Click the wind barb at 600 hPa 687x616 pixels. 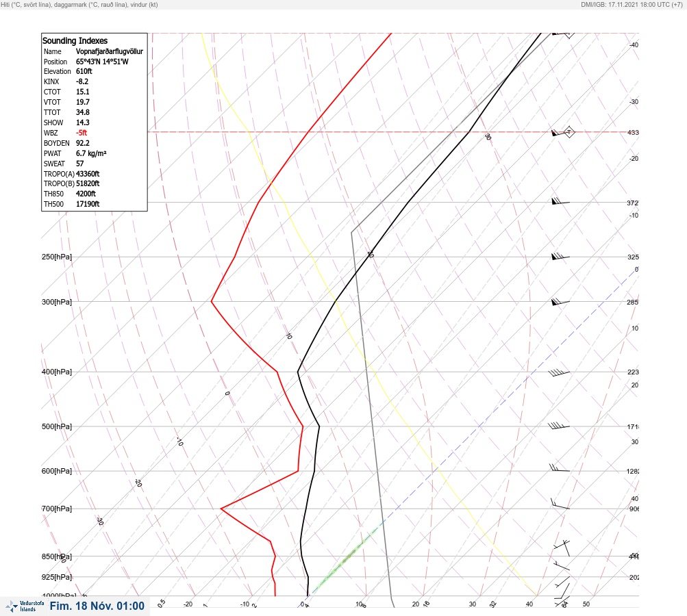click(x=560, y=468)
